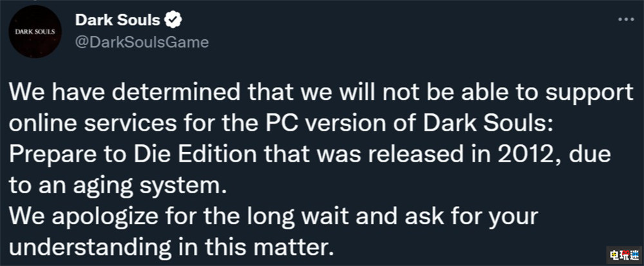The height and width of the screenshot is (266, 644).
Task: Open the tweet's three-dot more options menu
Action: coord(625,19)
